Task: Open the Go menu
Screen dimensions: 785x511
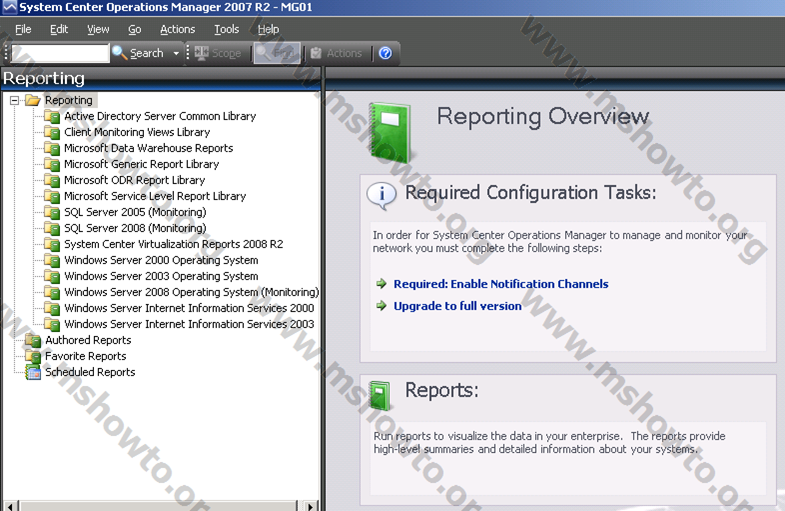Action: click(x=134, y=30)
